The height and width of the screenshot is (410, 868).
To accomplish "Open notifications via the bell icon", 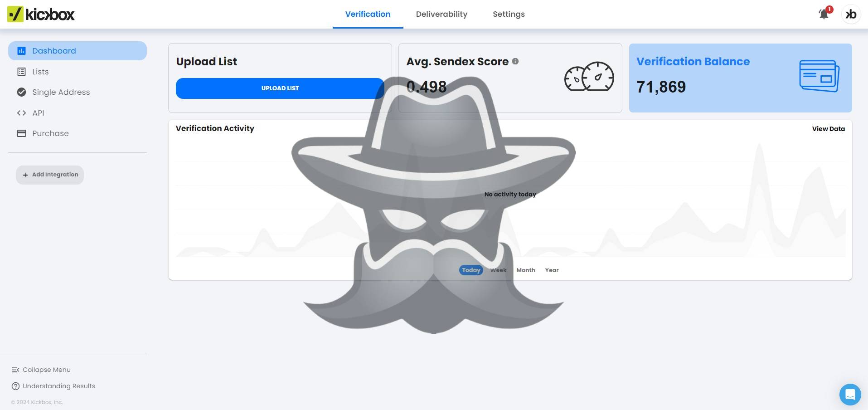I will 823,14.
